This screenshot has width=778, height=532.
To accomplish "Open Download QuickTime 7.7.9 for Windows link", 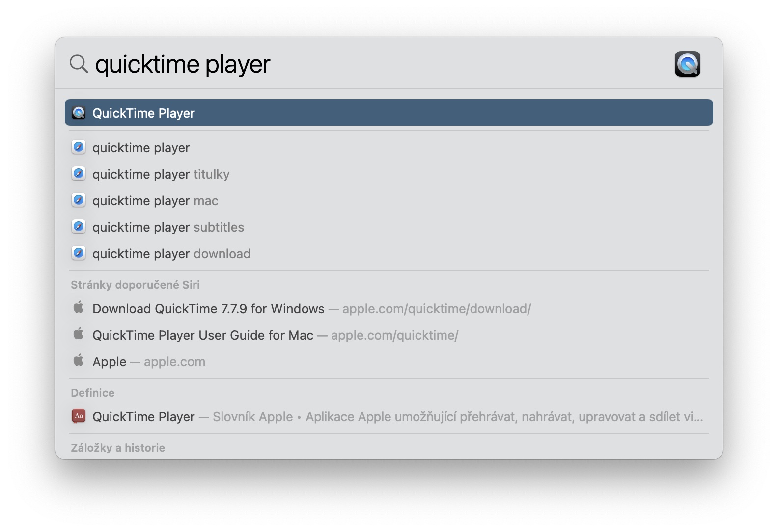I will (x=389, y=308).
